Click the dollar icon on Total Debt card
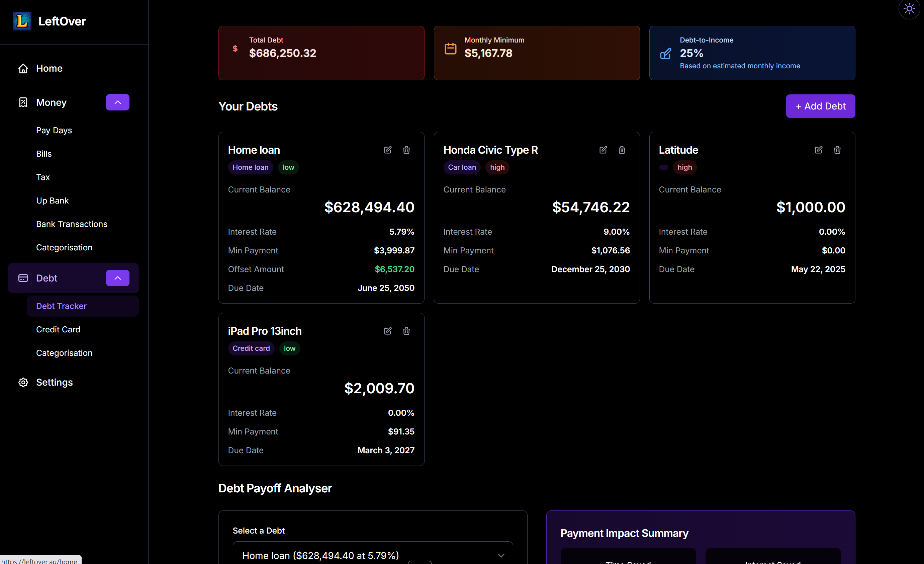 coord(235,49)
